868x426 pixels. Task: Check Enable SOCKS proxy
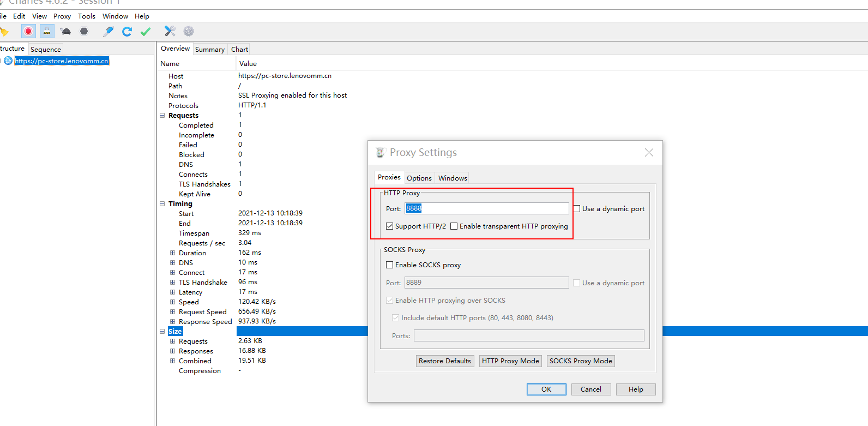click(x=389, y=265)
